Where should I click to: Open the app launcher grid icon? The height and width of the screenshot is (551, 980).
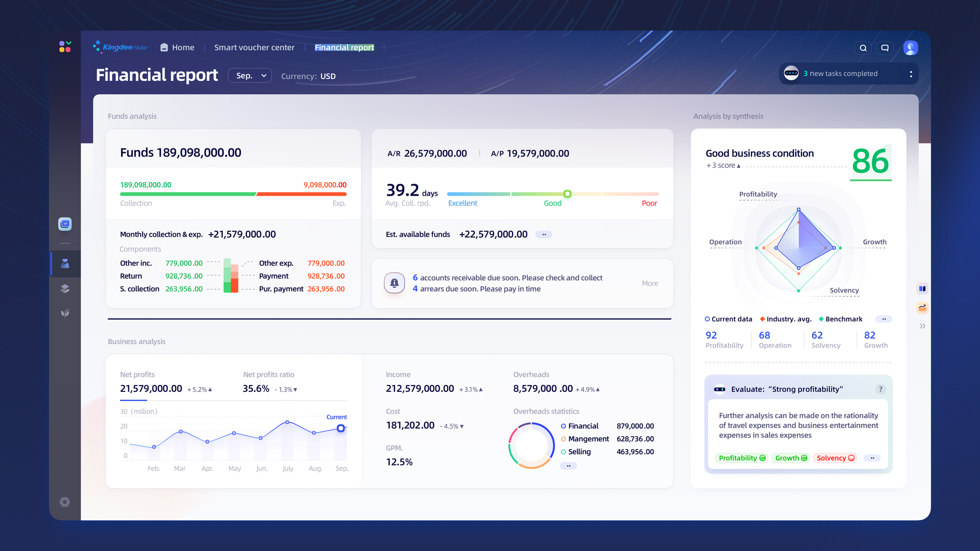[x=65, y=46]
